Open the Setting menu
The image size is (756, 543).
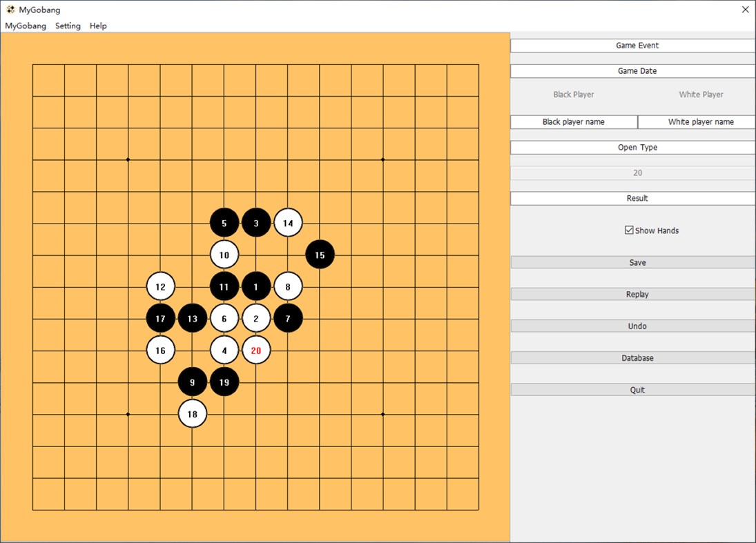(x=67, y=26)
